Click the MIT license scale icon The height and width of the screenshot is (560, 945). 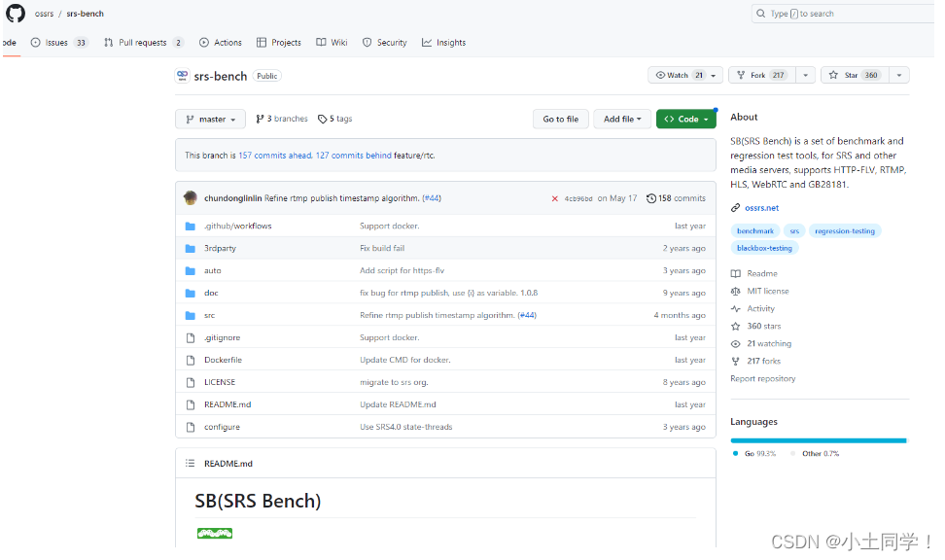[x=735, y=291]
